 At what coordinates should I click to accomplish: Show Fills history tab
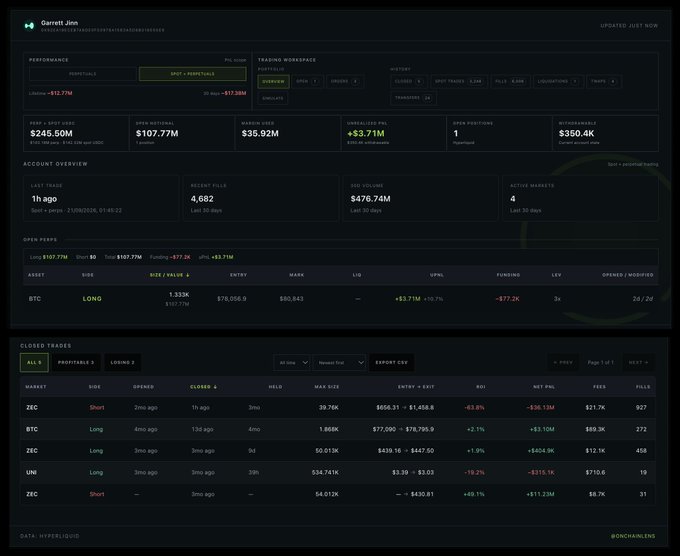(x=510, y=82)
